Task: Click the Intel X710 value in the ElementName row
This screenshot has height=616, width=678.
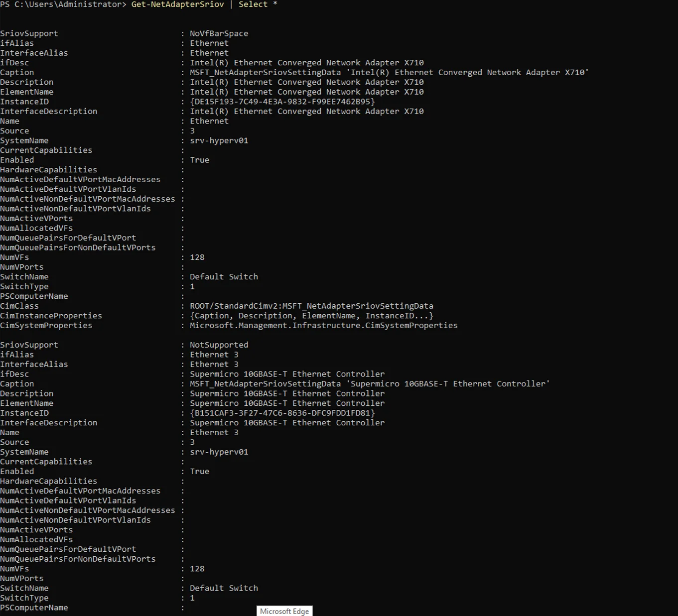Action: (x=307, y=92)
